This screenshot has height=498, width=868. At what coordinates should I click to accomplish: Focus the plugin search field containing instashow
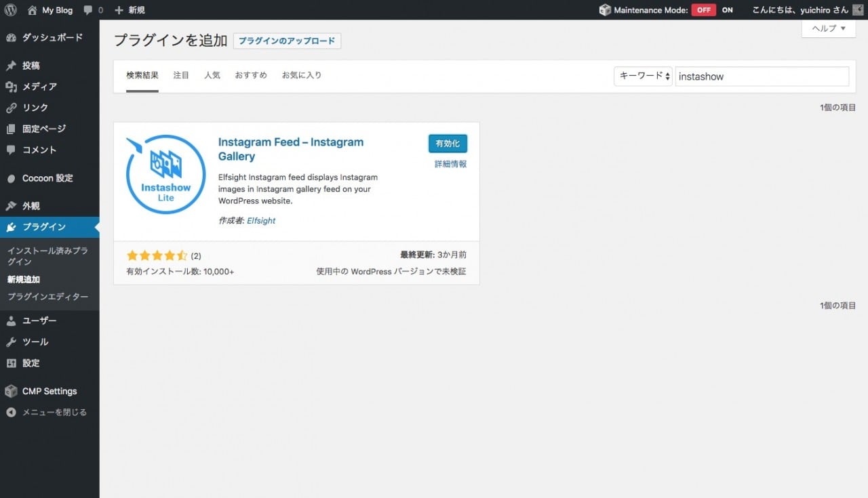click(x=762, y=77)
